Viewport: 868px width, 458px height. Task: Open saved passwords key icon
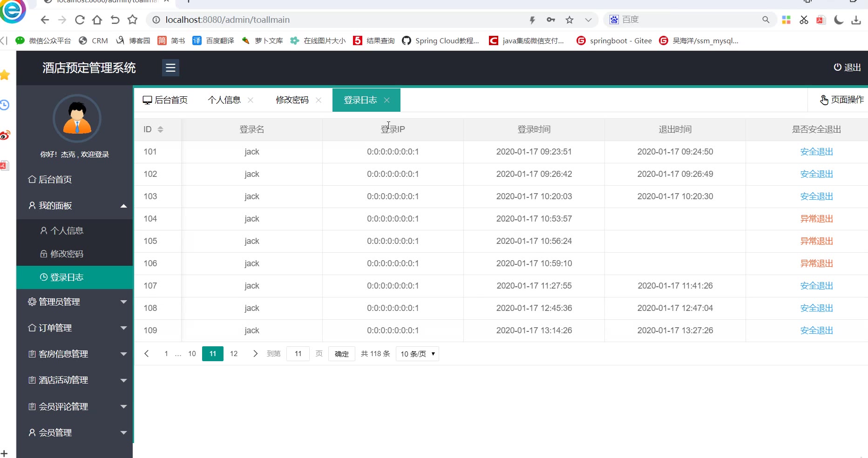[551, 20]
